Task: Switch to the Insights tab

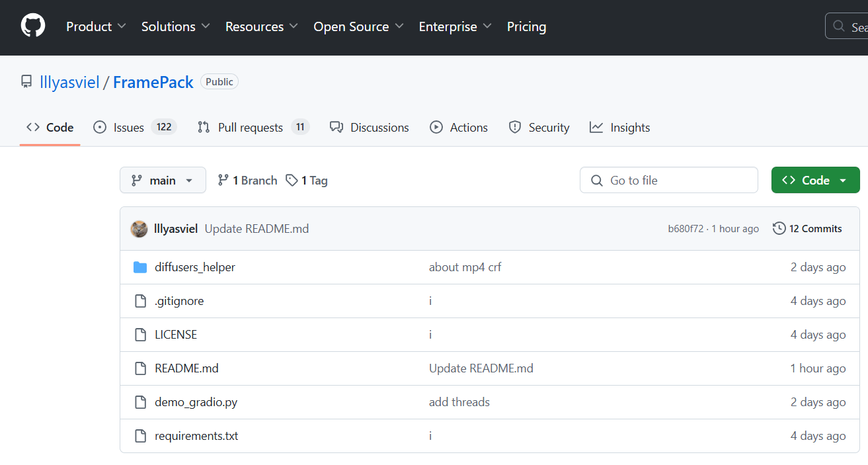Action: [620, 128]
